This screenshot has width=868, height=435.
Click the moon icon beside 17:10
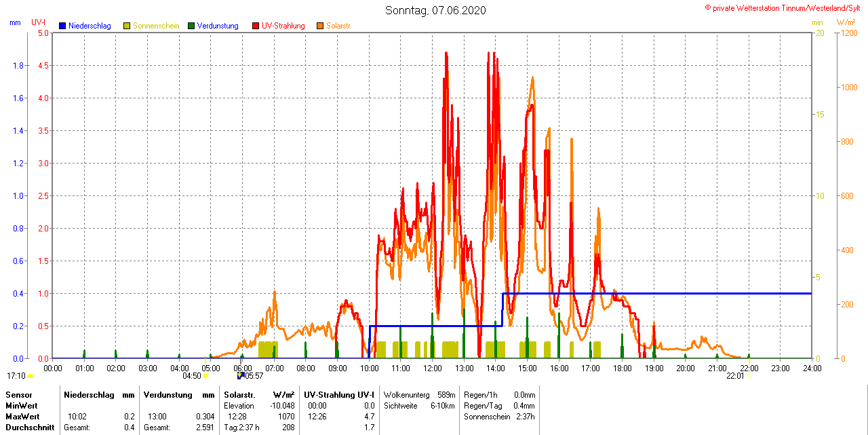(31, 376)
